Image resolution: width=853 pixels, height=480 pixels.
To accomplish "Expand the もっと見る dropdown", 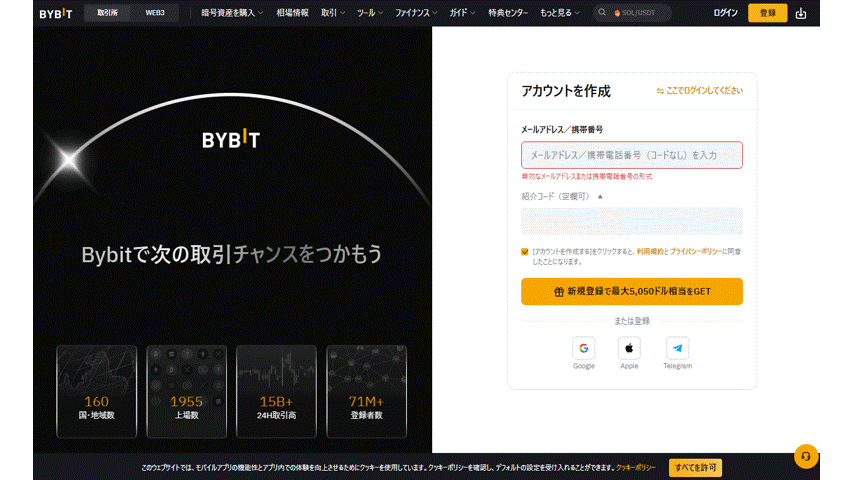I will click(560, 13).
